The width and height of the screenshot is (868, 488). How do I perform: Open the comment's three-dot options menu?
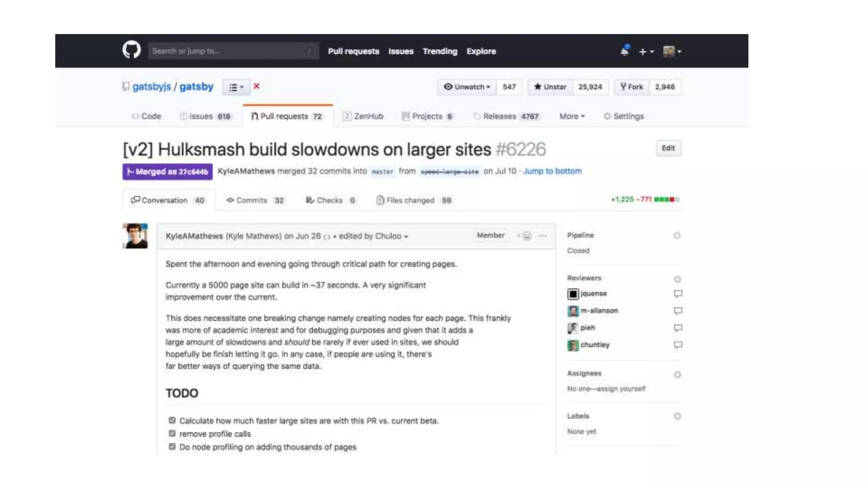[x=542, y=236]
